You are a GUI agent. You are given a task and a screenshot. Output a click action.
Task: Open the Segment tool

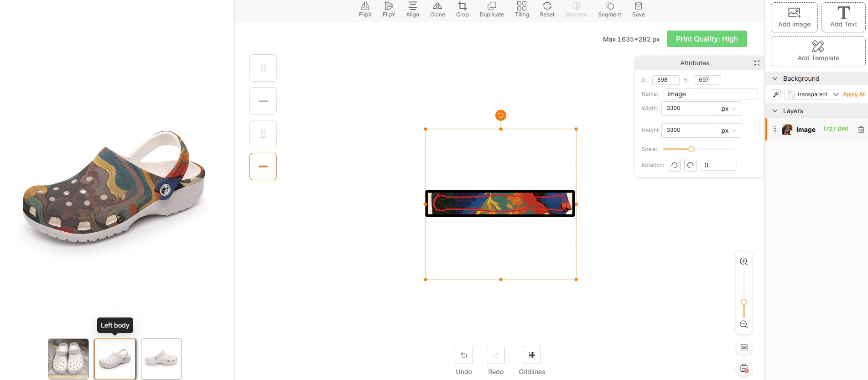(x=609, y=9)
